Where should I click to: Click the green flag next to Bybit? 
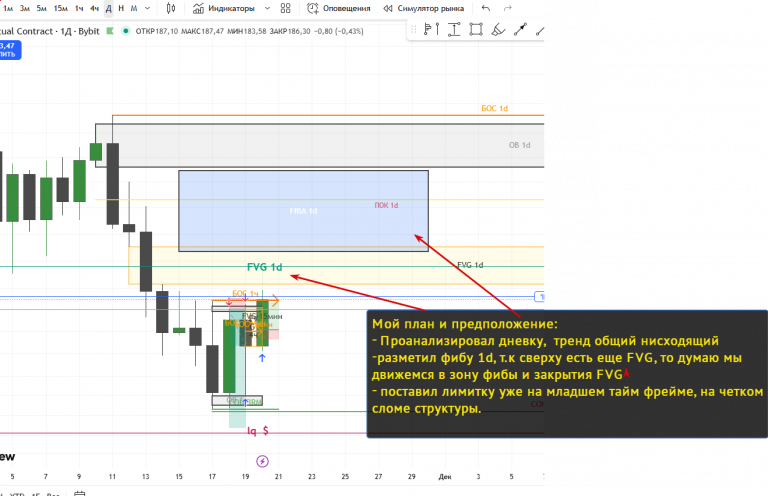(110, 31)
